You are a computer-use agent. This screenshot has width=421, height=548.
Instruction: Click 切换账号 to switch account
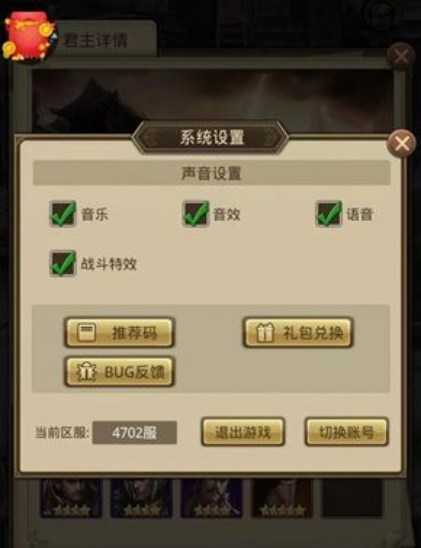[347, 432]
